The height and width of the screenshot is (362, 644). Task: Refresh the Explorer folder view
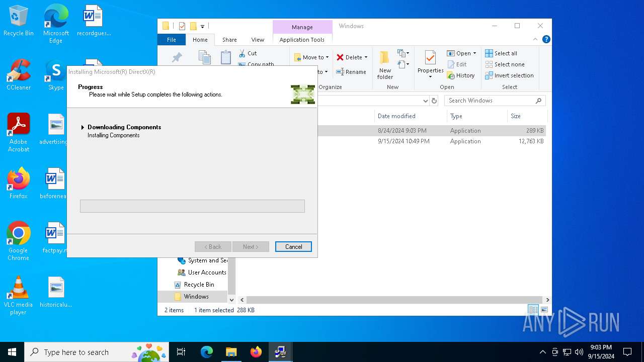pos(434,101)
